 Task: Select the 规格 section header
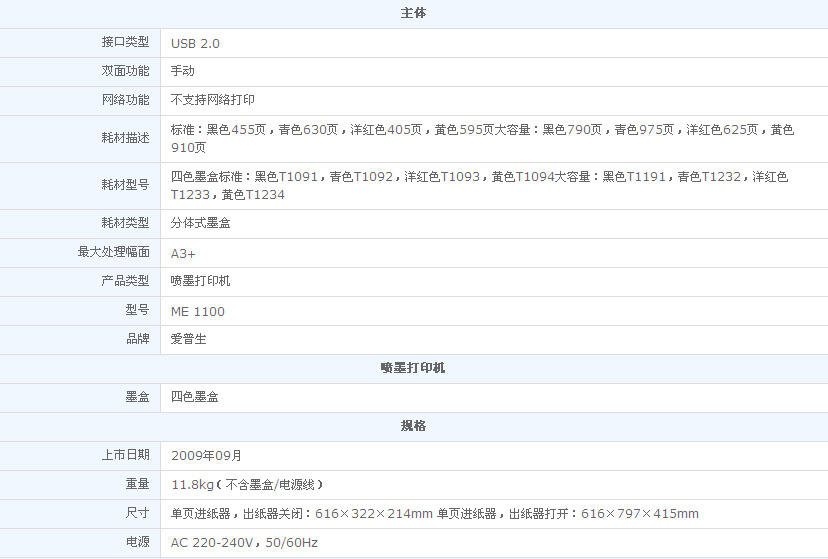(x=413, y=426)
